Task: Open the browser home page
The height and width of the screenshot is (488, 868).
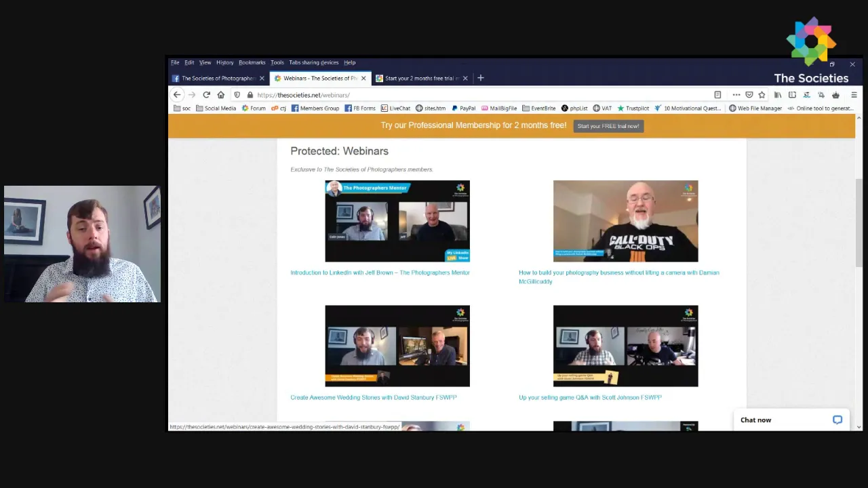Action: 220,95
